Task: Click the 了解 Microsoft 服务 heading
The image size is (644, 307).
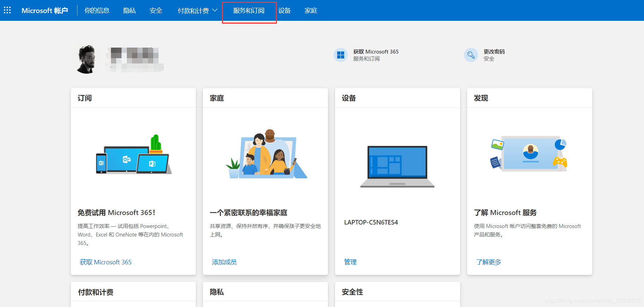Action: 505,213
